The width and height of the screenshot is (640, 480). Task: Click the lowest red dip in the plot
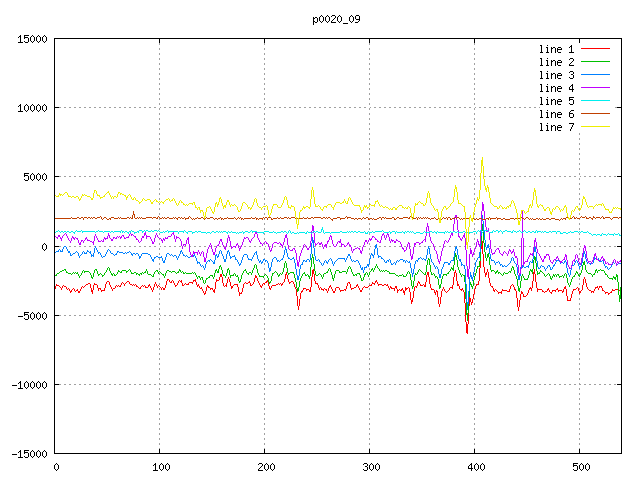[466, 332]
